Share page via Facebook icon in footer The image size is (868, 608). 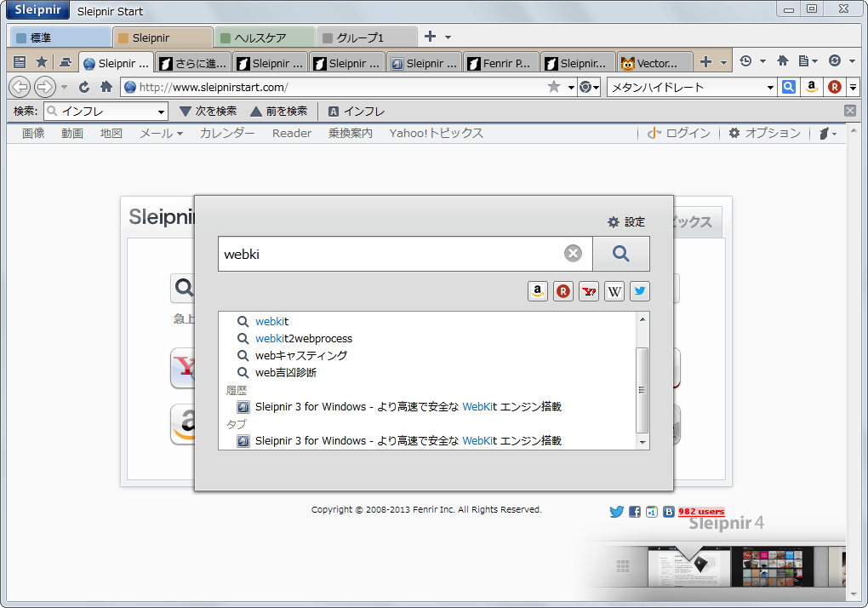coord(634,512)
